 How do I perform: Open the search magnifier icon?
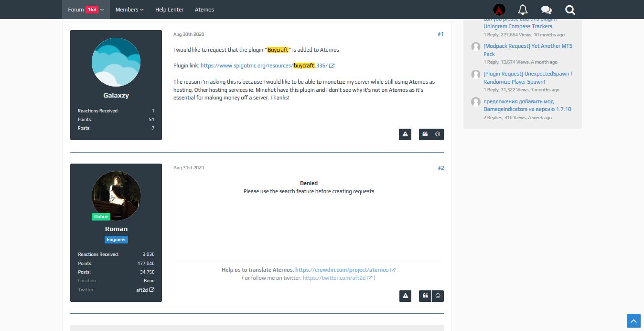tap(570, 10)
